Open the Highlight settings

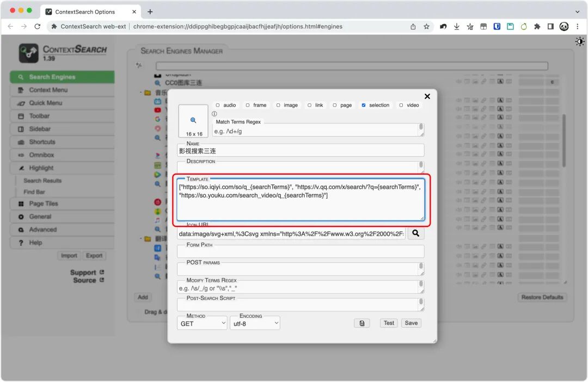point(62,168)
